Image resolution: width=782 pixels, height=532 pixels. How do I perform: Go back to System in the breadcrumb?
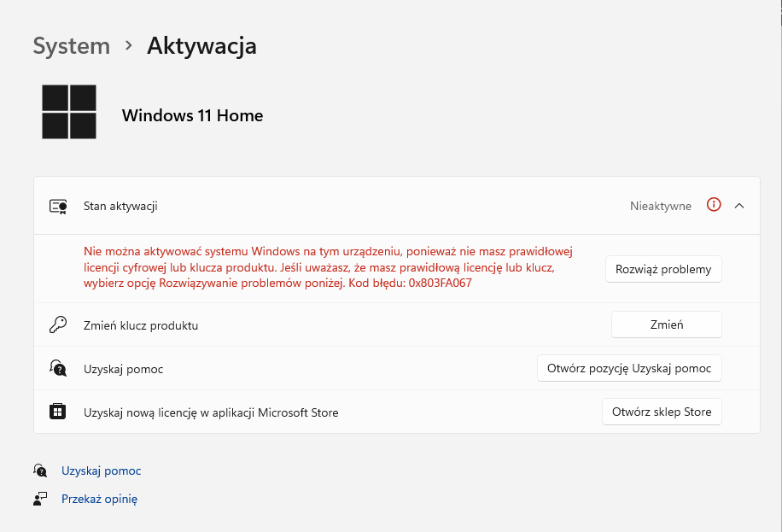coord(72,46)
